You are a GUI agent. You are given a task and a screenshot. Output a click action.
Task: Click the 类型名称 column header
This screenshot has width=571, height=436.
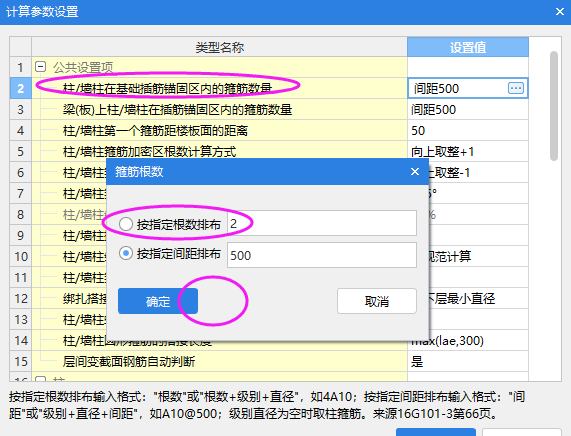(x=220, y=47)
